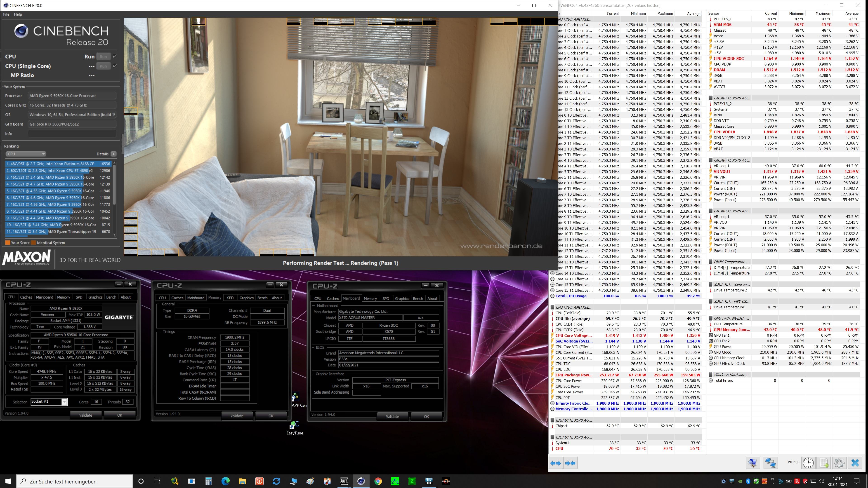868x488 pixels.
Task: Open Microsoft Edge from taskbar
Action: tap(225, 481)
